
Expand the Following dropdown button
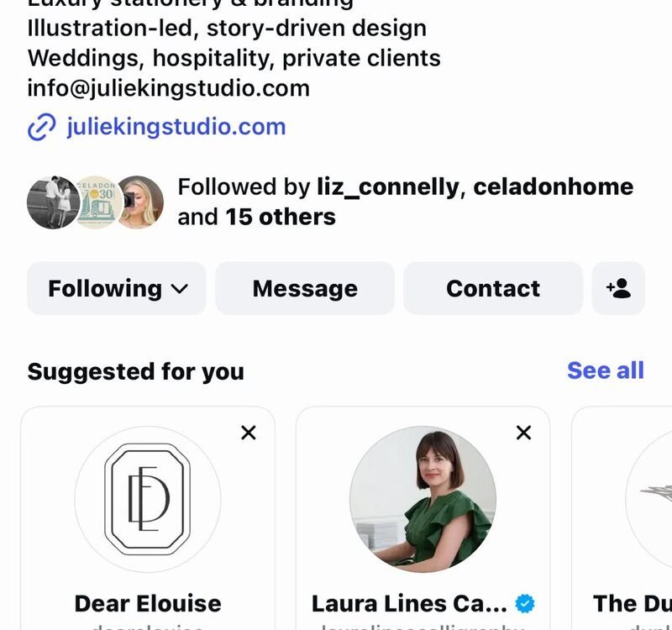[x=117, y=288]
